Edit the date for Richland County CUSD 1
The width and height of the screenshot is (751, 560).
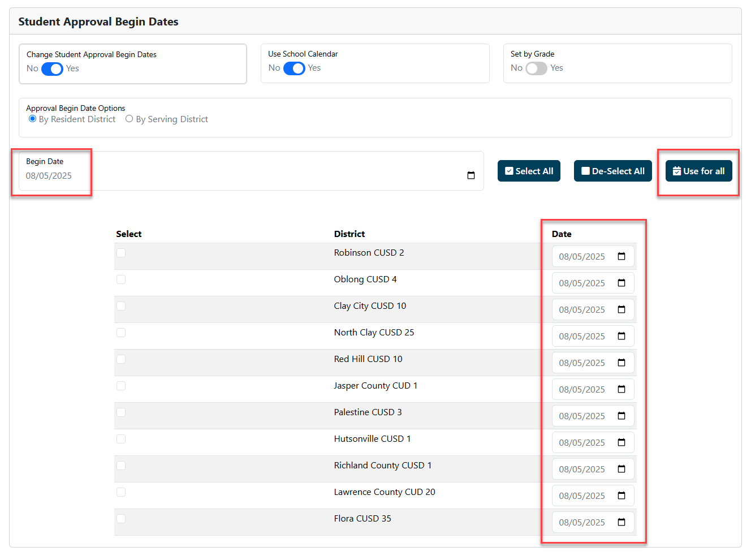tap(593, 469)
